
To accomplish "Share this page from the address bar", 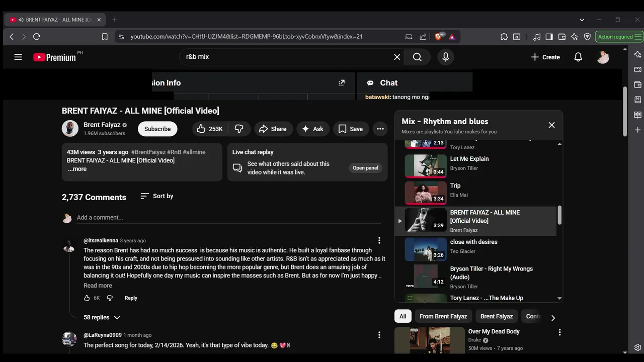I will point(423,36).
